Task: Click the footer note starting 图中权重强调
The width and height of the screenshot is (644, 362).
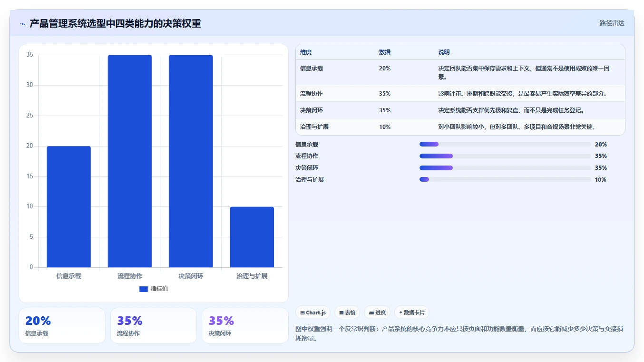Action: [459, 334]
